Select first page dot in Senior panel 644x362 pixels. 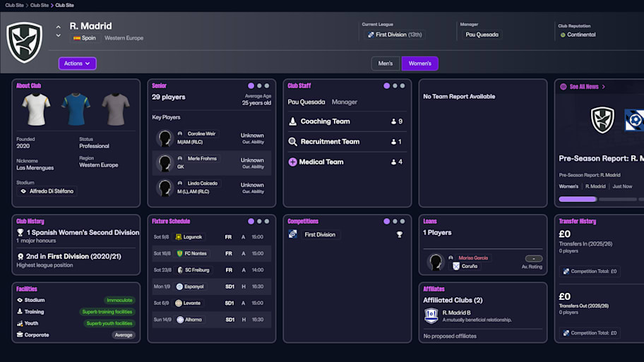click(251, 86)
